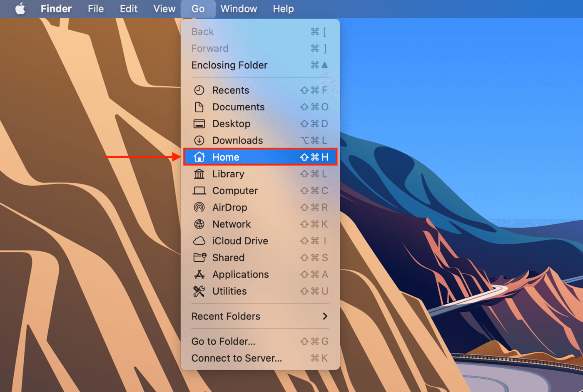The image size is (583, 392).
Task: Click the Applications label text
Action: 241,274
